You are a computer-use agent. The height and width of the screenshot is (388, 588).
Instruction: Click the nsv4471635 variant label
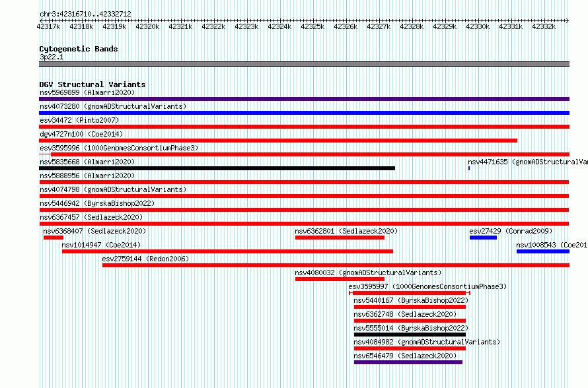coord(528,162)
